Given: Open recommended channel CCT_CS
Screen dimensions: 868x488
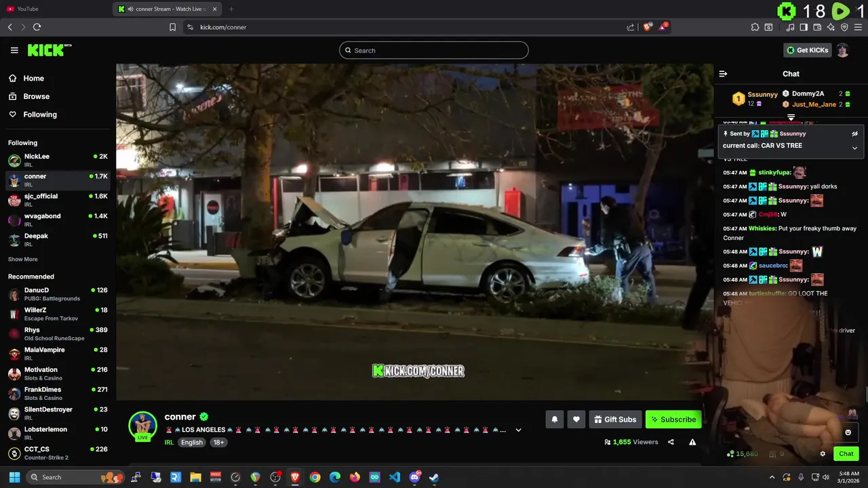Looking at the screenshot, I should pyautogui.click(x=58, y=453).
